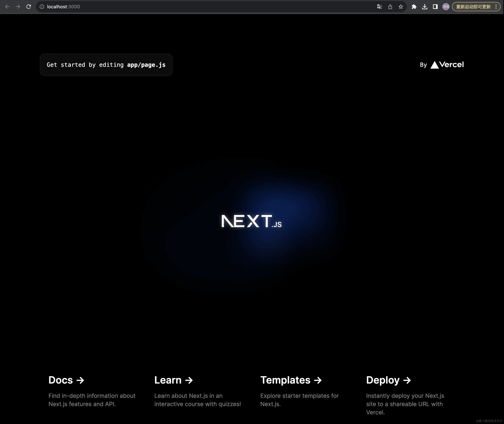Open the Learn card link
Viewport: 504px width, 424px height.
[173, 380]
